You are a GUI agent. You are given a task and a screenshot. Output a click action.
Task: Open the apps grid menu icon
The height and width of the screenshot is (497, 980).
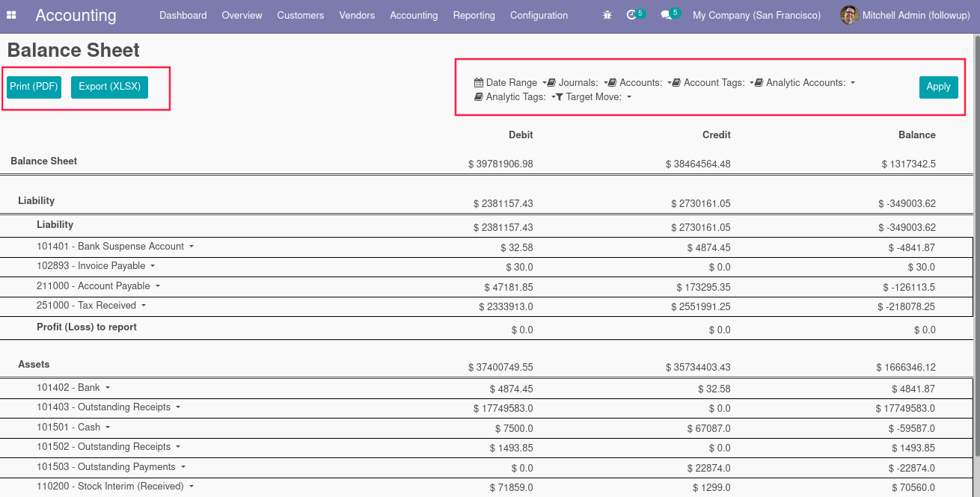(12, 15)
